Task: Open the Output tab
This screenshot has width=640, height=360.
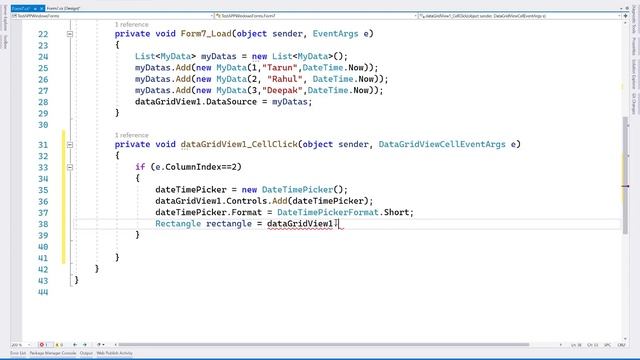Action: coord(86,353)
